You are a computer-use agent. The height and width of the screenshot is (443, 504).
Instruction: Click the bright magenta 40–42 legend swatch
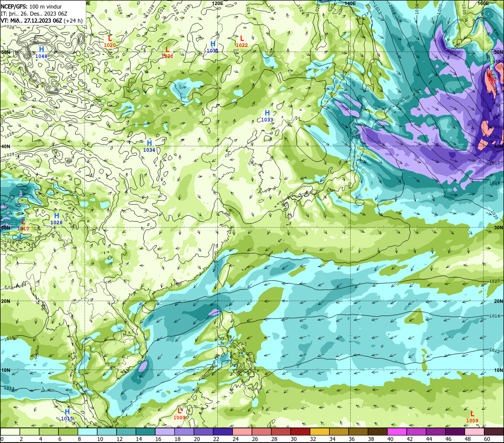pyautogui.click(x=397, y=431)
